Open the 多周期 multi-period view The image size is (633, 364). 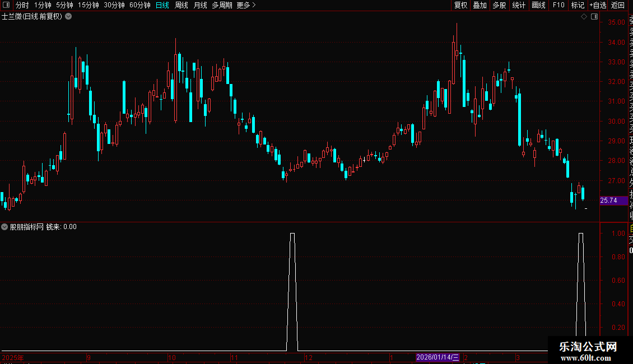pos(222,5)
